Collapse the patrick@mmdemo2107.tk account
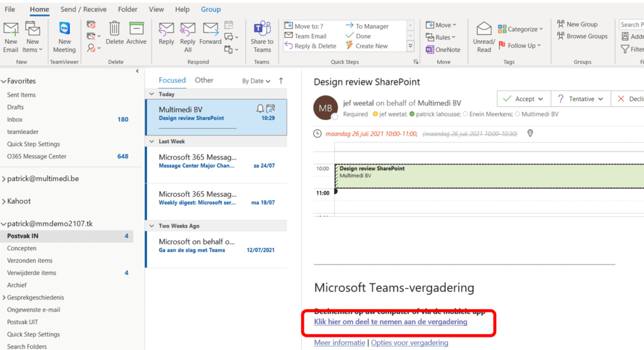 pos(4,224)
